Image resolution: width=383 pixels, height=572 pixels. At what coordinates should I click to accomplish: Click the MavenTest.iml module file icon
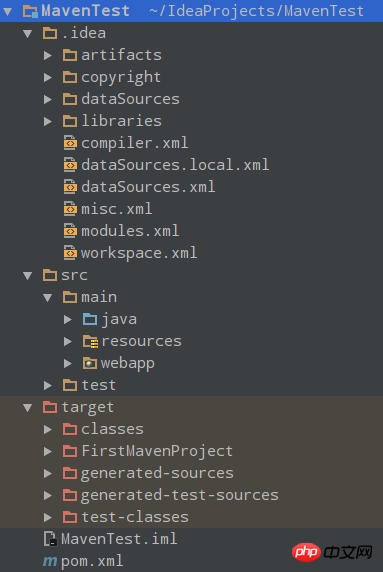(x=50, y=539)
